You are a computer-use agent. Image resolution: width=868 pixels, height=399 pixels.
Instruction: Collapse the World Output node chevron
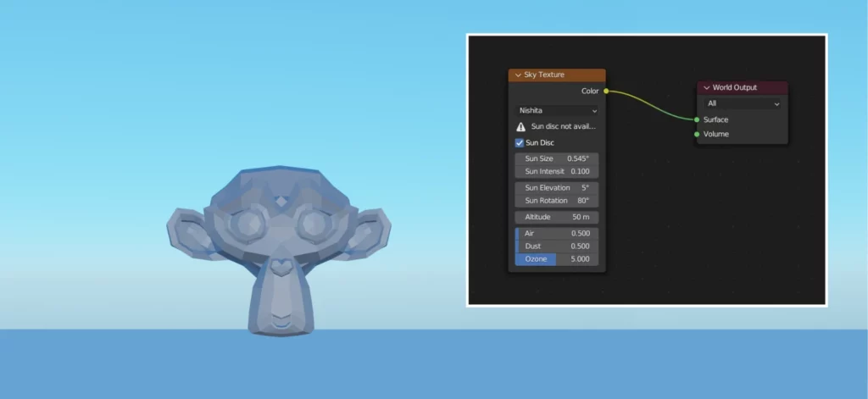pos(706,87)
